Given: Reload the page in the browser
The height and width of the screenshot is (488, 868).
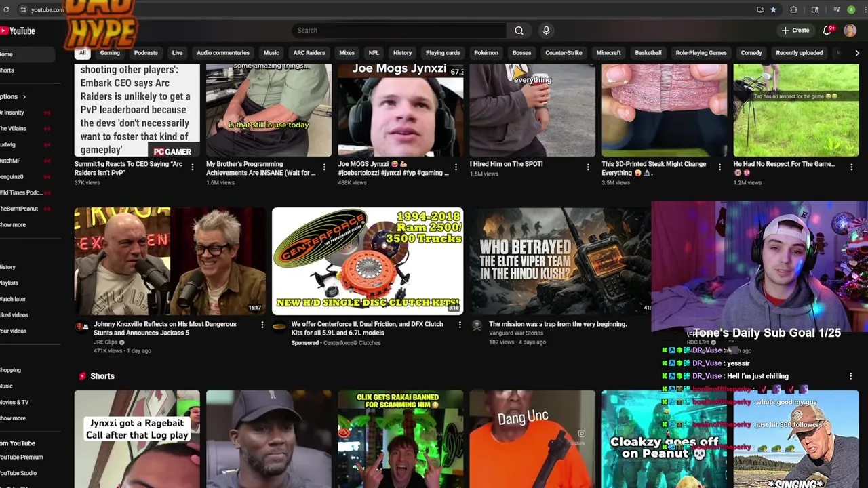Looking at the screenshot, I should 6,9.
